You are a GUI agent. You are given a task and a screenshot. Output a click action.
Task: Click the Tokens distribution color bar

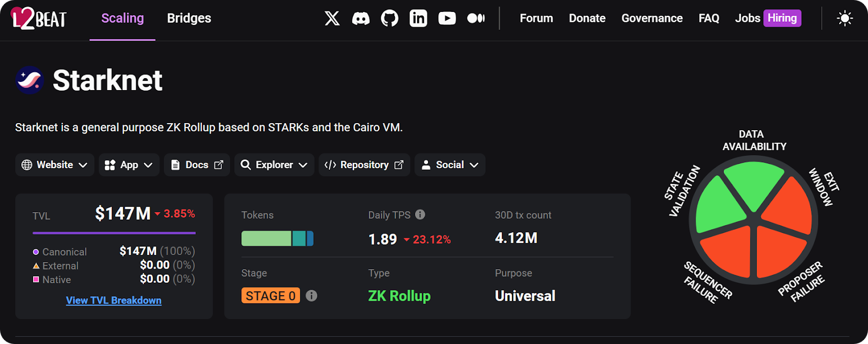(277, 238)
